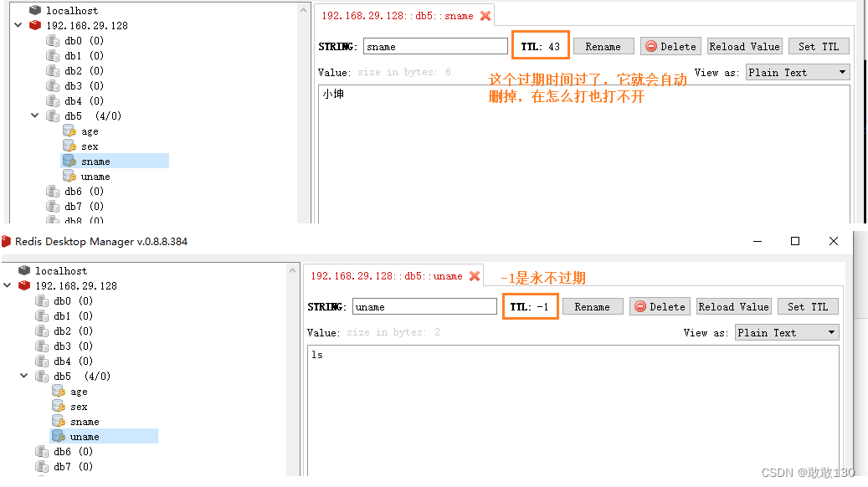Click red 192.168.29.128 server icon in upper window
868x487 pixels.
tap(35, 25)
